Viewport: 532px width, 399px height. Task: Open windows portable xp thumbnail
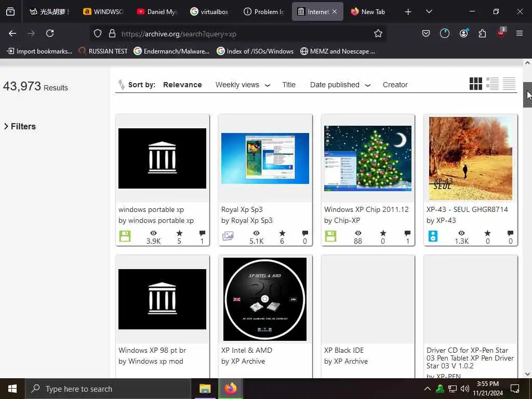point(162,158)
